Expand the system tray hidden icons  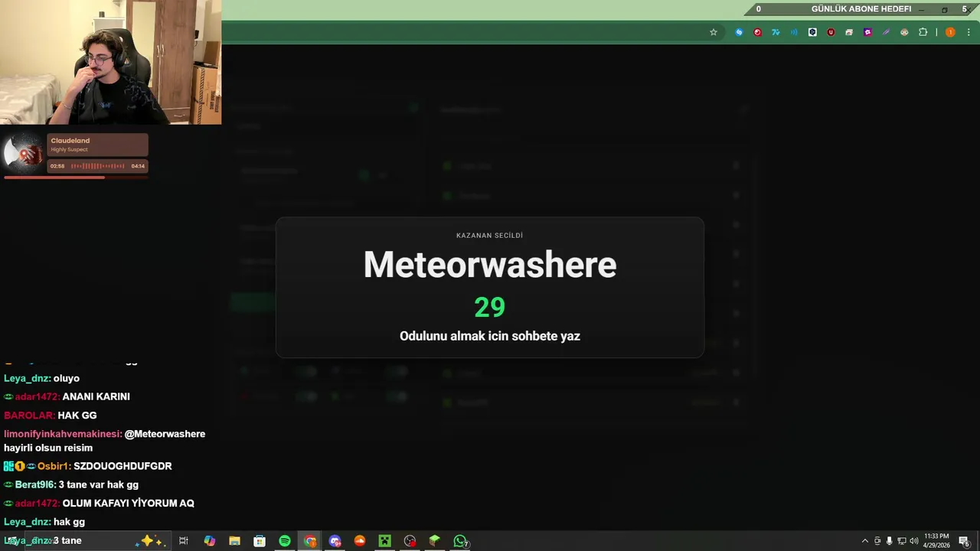(865, 541)
